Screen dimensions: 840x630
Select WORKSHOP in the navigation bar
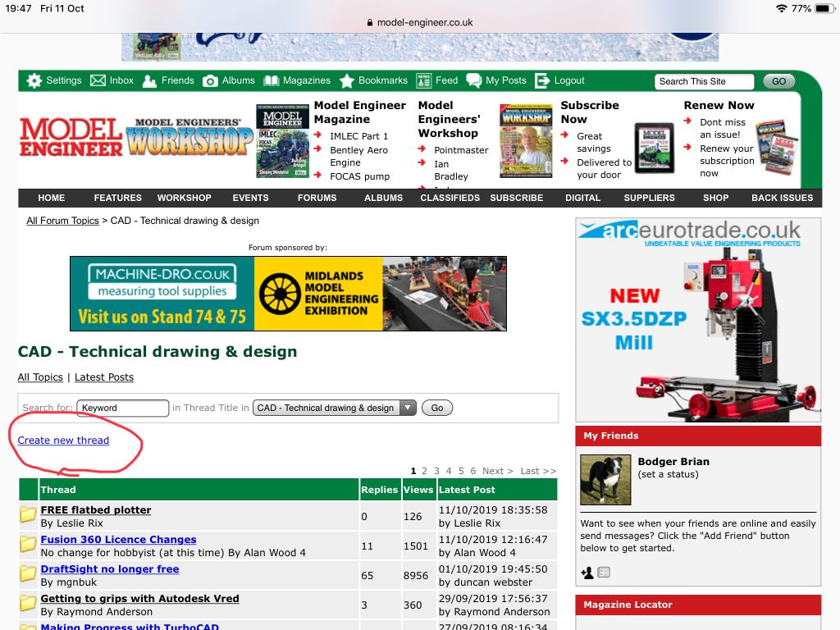coord(185,198)
